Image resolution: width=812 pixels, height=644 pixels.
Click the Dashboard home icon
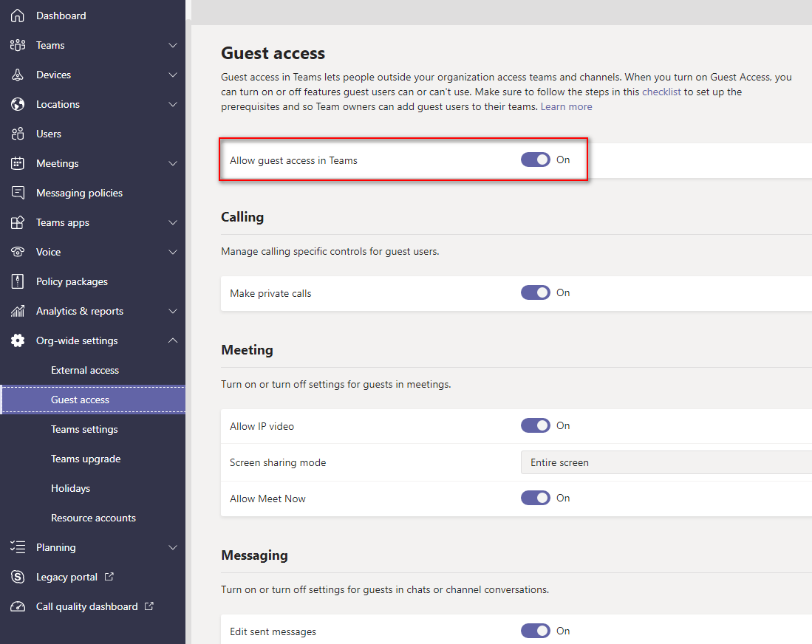[x=18, y=16]
